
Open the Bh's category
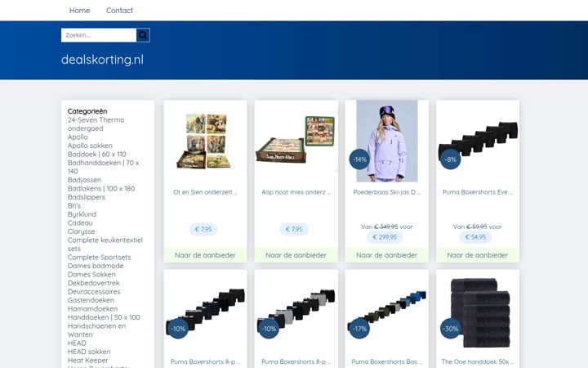tap(74, 206)
